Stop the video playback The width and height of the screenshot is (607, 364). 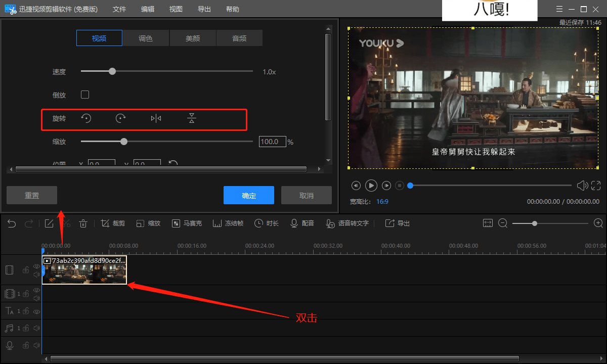coord(400,186)
